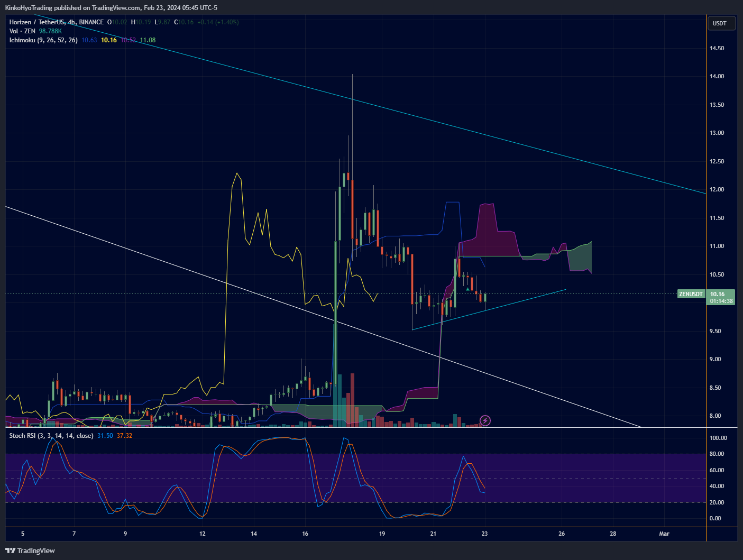Image resolution: width=743 pixels, height=560 pixels.
Task: Click the 11.00 price axis label
Action: point(717,246)
